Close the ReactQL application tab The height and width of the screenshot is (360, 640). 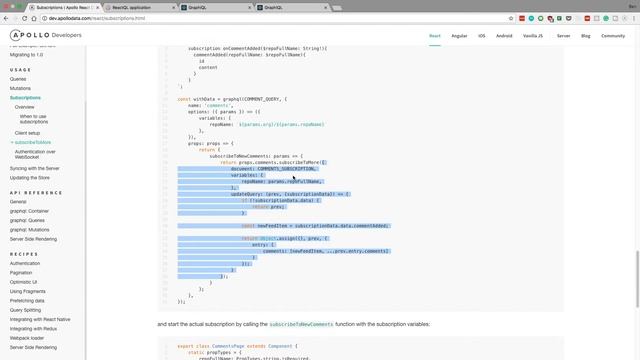pos(174,7)
